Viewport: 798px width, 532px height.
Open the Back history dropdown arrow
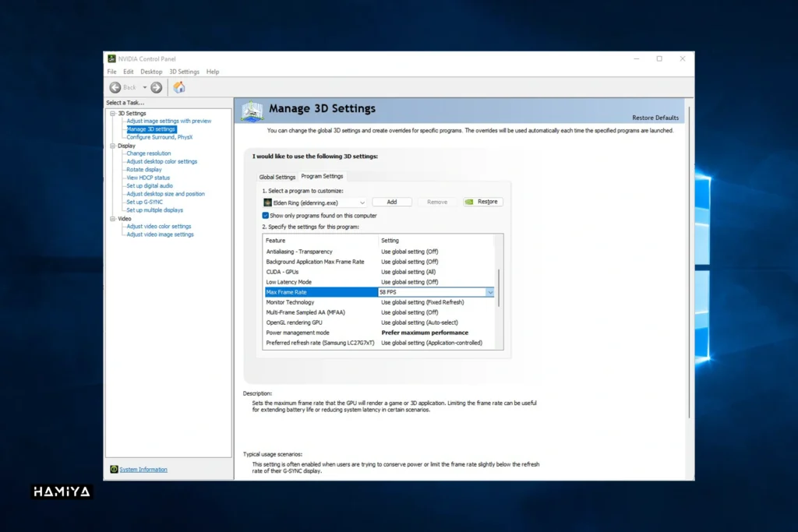coord(144,87)
